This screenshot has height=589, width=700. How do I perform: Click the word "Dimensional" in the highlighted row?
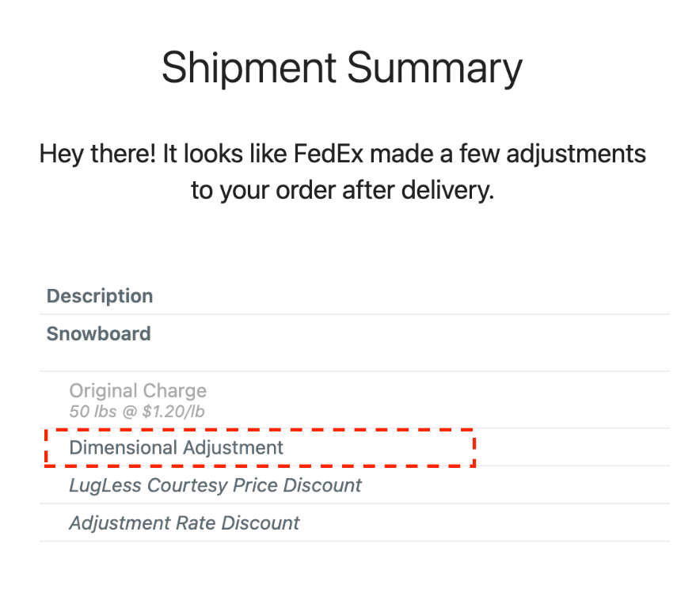[124, 447]
